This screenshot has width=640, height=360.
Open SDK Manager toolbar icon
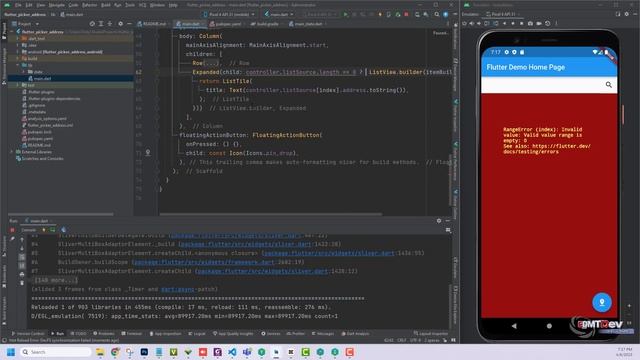426,14
